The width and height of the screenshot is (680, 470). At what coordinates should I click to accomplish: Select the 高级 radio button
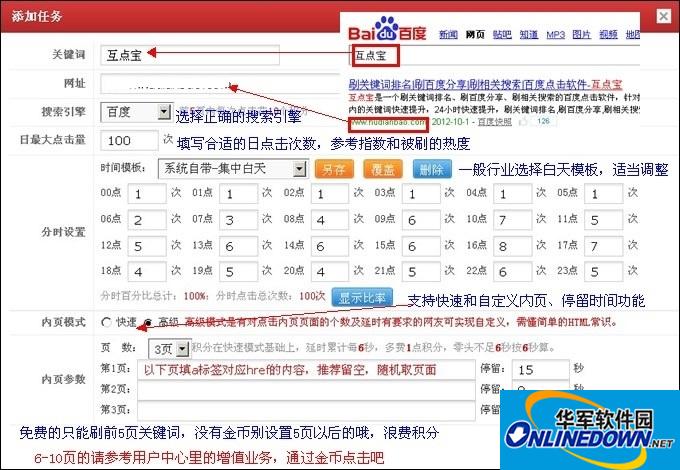click(149, 322)
